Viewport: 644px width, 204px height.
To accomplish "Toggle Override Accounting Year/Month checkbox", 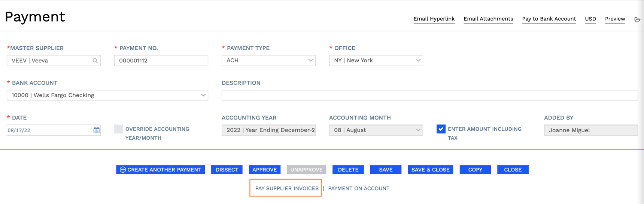I will tap(119, 129).
